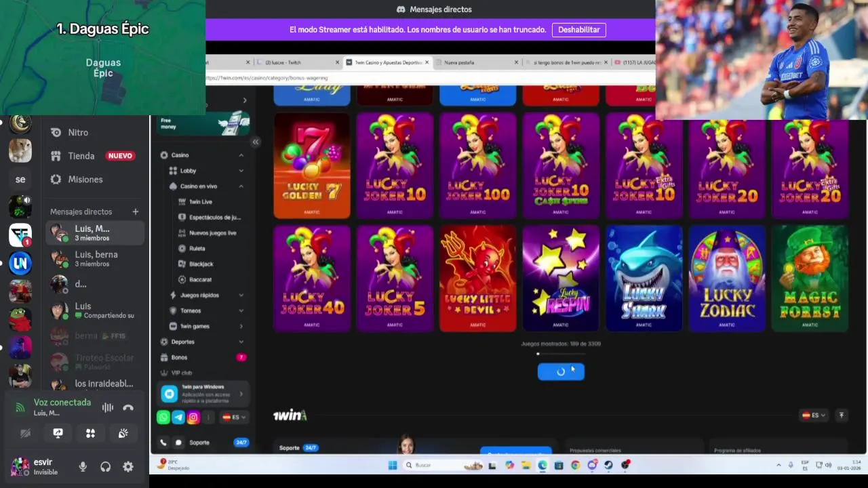This screenshot has height=488, width=868.
Task: Create a new direct message with plus icon
Action: (x=136, y=211)
